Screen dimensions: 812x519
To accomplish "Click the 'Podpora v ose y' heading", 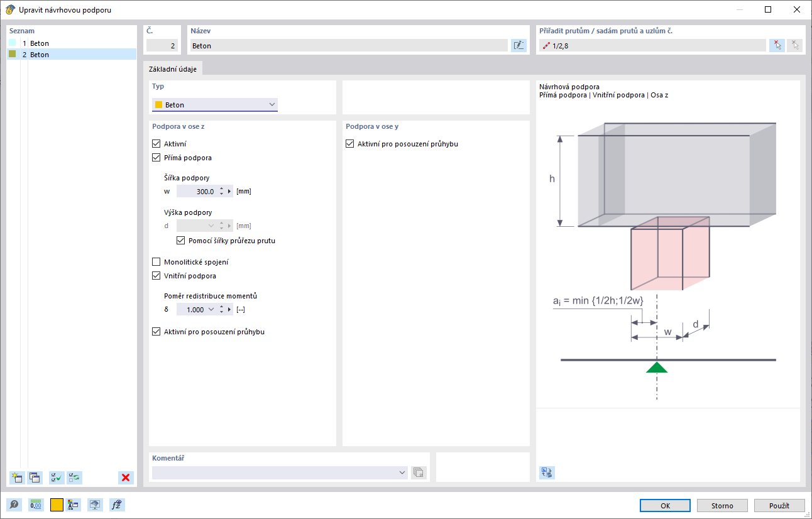I will 372,126.
